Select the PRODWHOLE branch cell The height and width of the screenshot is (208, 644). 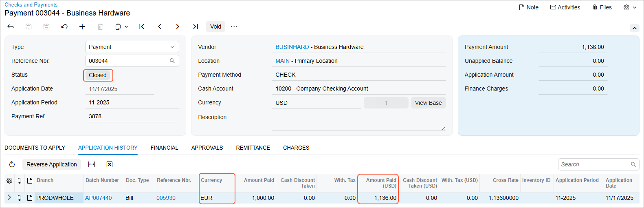coord(59,198)
